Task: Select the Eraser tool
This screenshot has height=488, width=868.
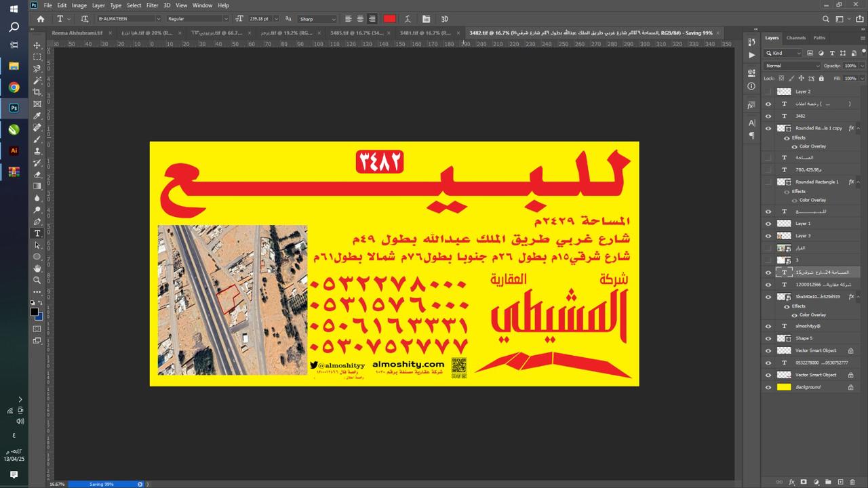Action: point(37,175)
